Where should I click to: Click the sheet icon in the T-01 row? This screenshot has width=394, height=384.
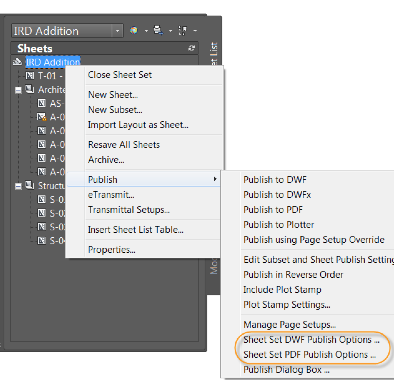[30, 76]
